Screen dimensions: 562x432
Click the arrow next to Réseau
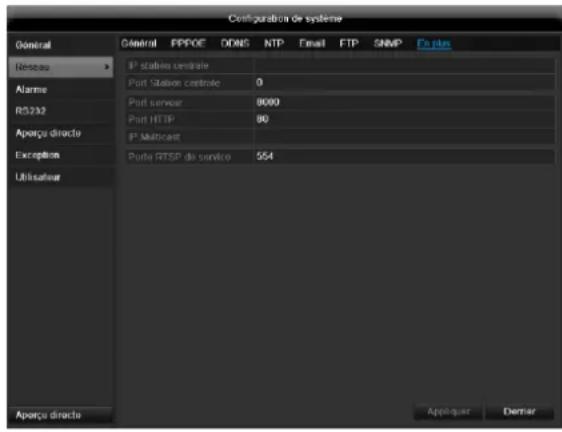106,67
